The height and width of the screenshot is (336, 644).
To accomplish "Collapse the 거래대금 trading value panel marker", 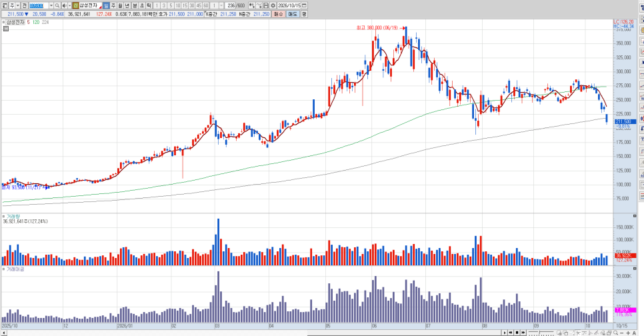I will (x=4, y=269).
